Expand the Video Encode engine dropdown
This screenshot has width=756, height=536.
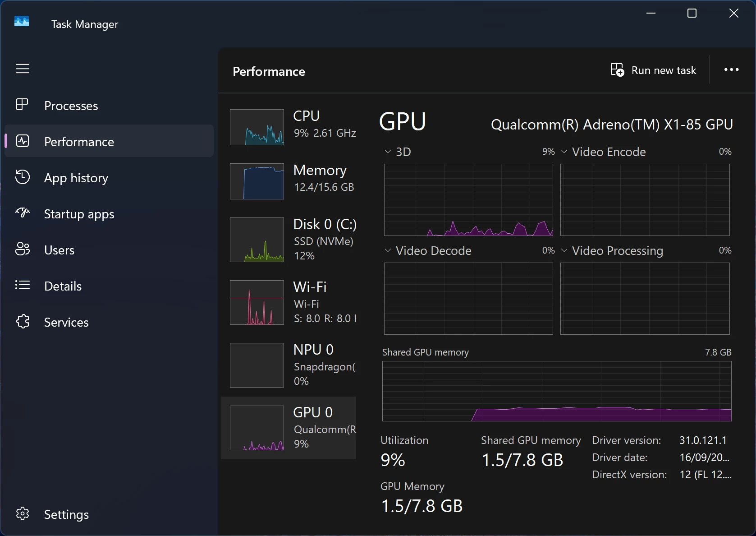pyautogui.click(x=564, y=152)
